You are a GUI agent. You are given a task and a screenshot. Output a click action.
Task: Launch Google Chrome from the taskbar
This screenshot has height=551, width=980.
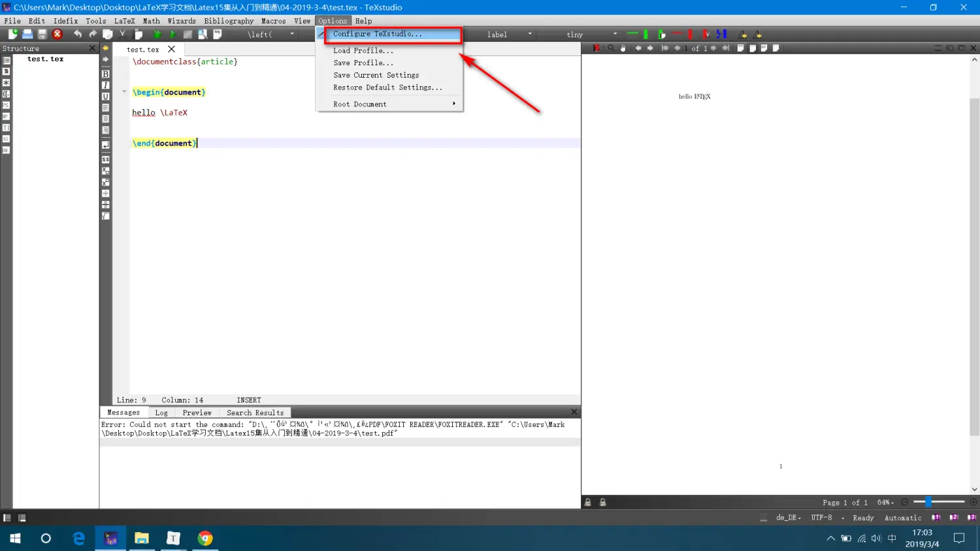tap(205, 538)
